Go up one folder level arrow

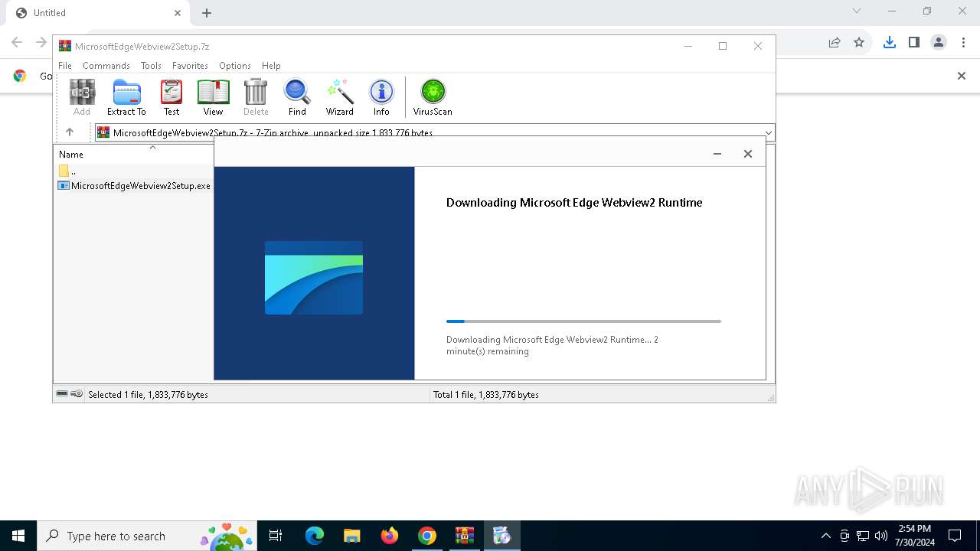pos(70,132)
